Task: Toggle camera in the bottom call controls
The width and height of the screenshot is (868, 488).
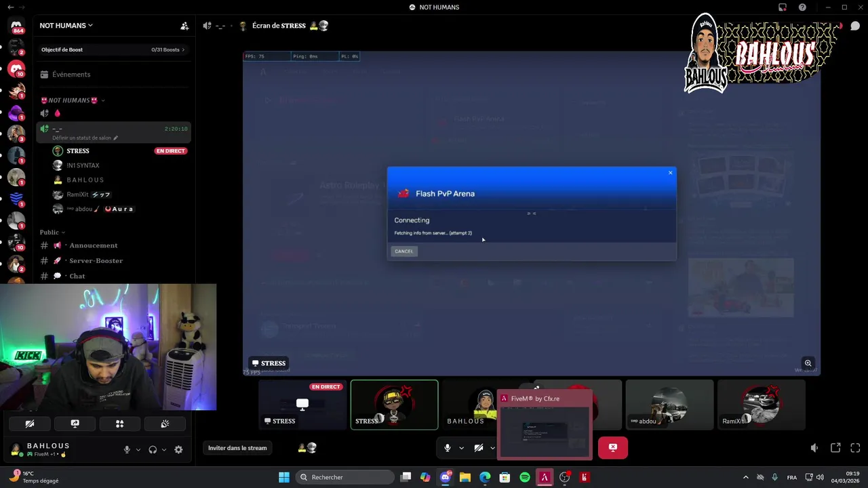Action: point(479,448)
